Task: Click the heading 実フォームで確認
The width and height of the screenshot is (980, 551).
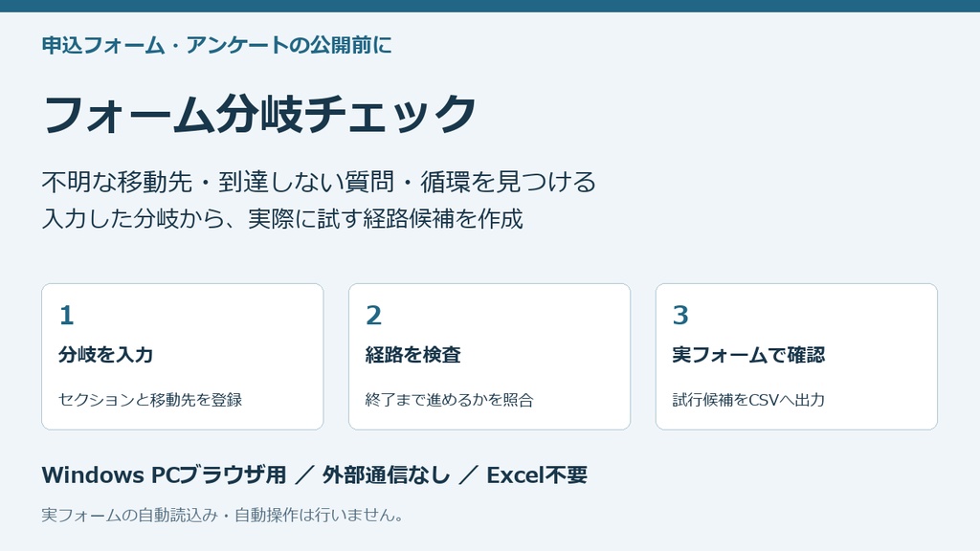Action: pyautogui.click(x=748, y=355)
